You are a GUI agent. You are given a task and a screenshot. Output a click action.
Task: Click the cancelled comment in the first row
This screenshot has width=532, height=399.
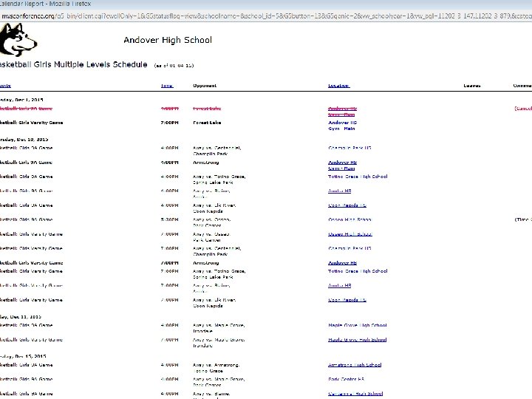click(x=523, y=109)
